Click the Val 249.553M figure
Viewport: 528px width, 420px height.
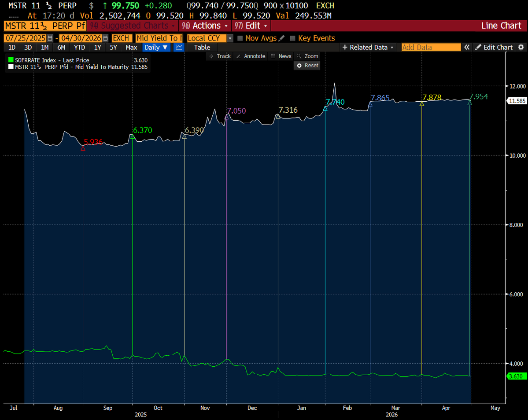pos(314,16)
